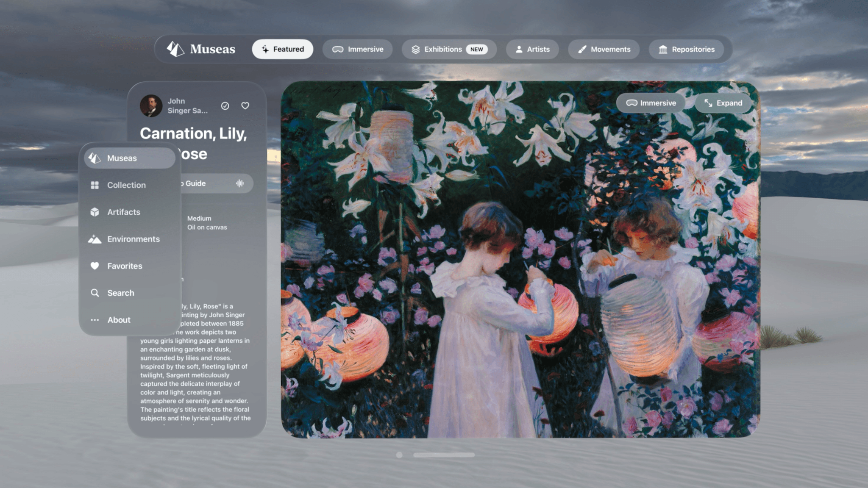Viewport: 868px width, 488px height.
Task: Click Immersive button on the painting
Action: pyautogui.click(x=651, y=103)
